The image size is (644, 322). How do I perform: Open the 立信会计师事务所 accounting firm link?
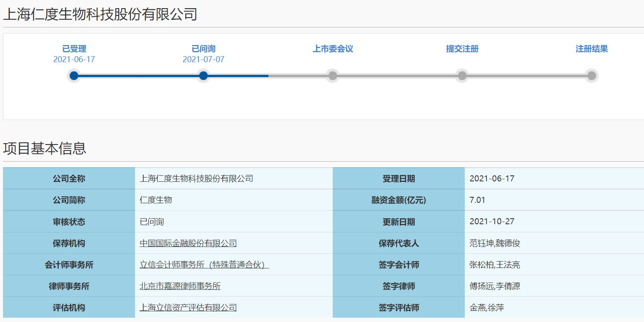pyautogui.click(x=204, y=265)
